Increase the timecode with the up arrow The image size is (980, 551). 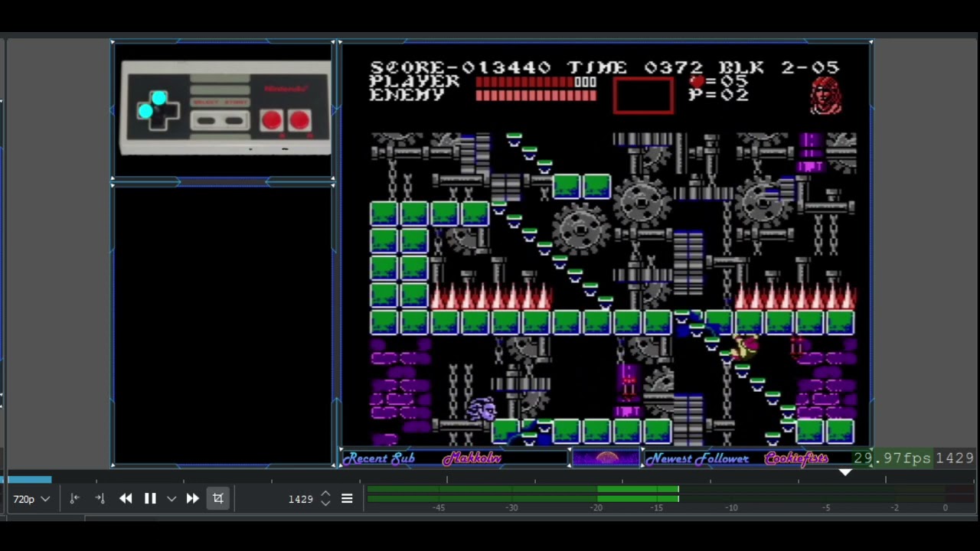tap(325, 494)
